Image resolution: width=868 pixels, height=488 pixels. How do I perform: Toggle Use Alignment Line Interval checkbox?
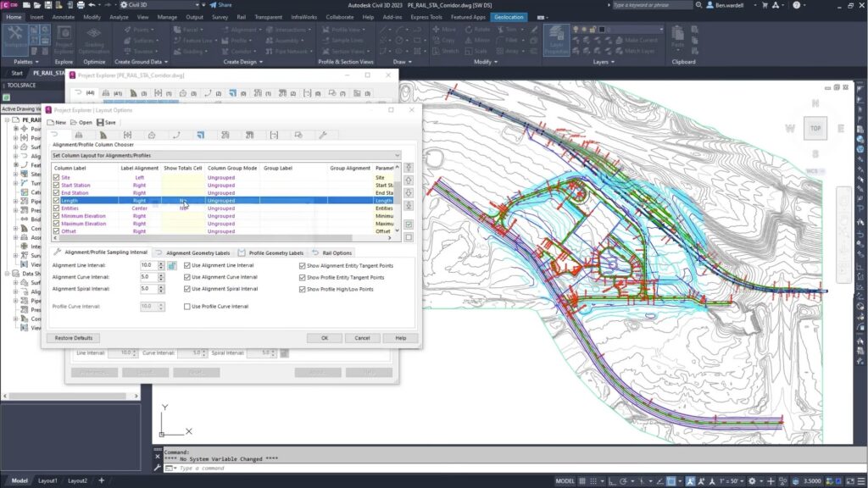coord(187,265)
